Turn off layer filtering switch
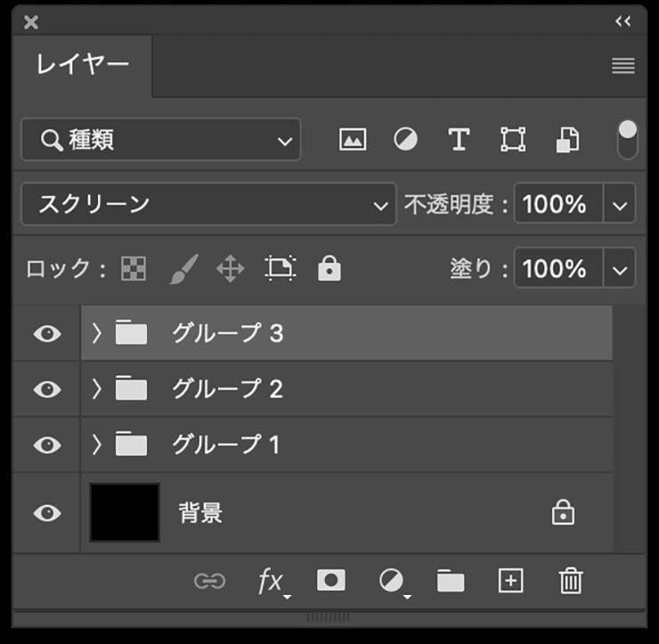The image size is (659, 644). [x=628, y=140]
